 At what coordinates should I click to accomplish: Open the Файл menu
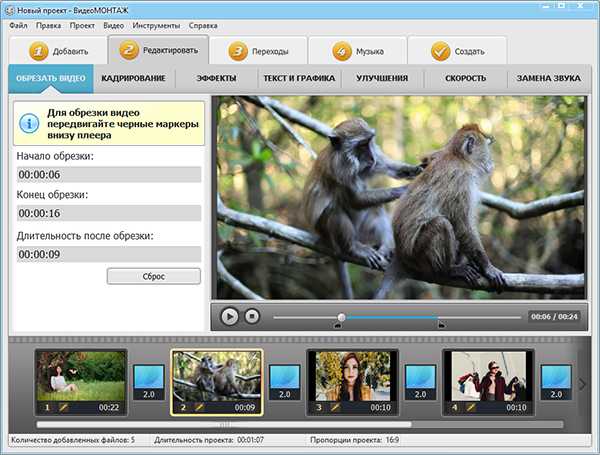(x=18, y=24)
